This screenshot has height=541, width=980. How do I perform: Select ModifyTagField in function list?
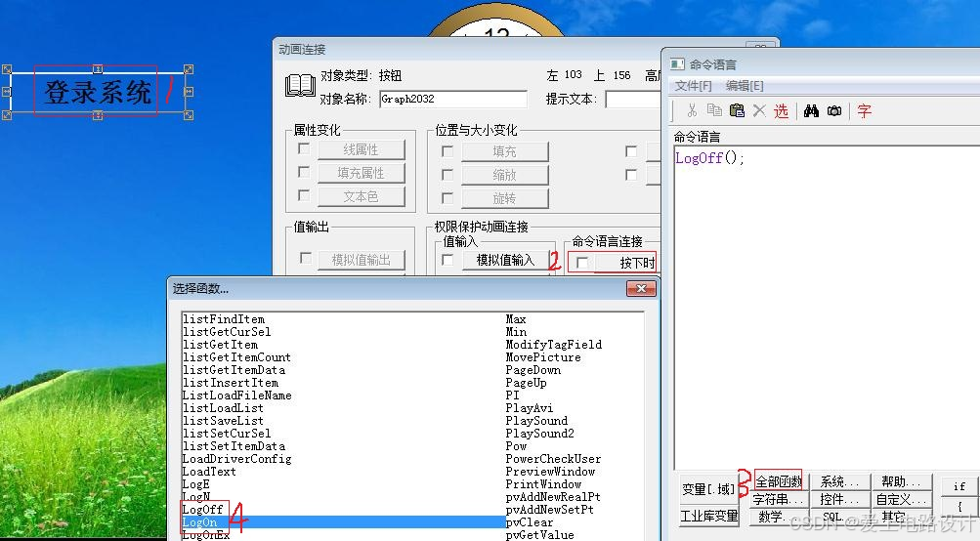[x=554, y=345]
